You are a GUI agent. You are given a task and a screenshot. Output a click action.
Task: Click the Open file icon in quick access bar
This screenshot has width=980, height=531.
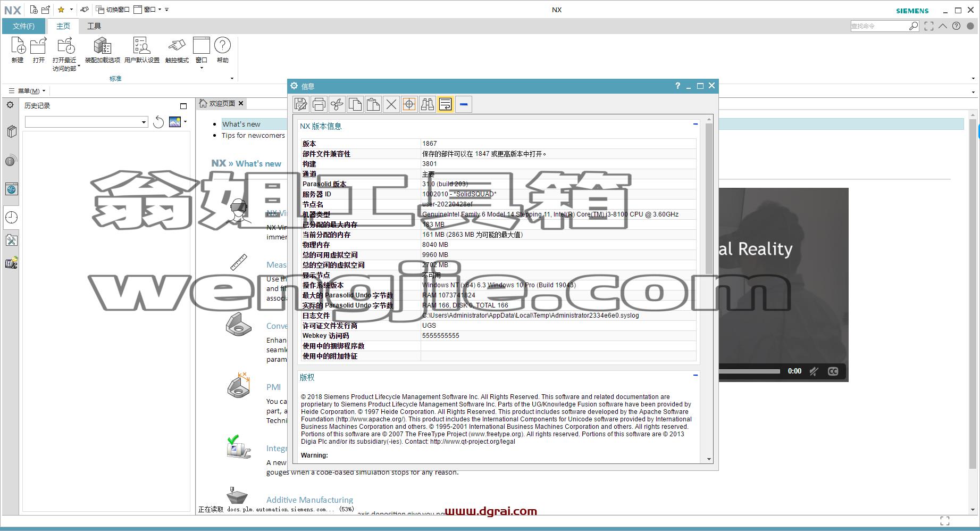pos(46,10)
